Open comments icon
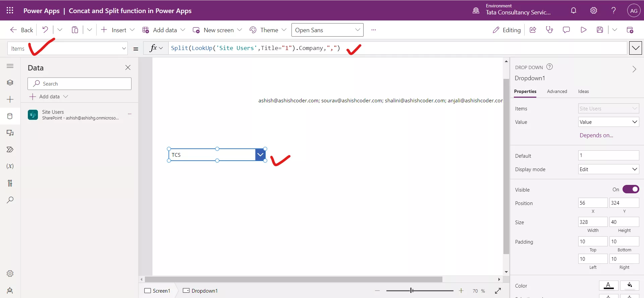 (x=566, y=30)
